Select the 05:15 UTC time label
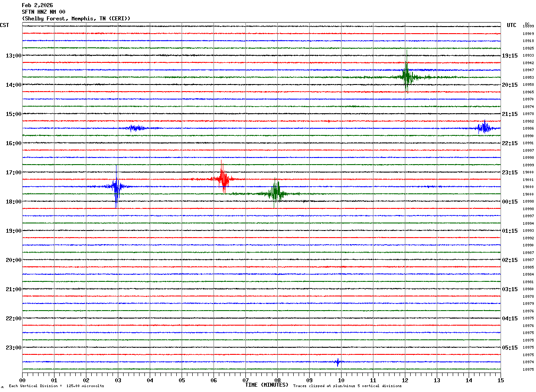Image resolution: width=536 pixels, height=392 pixels. pyautogui.click(x=510, y=348)
